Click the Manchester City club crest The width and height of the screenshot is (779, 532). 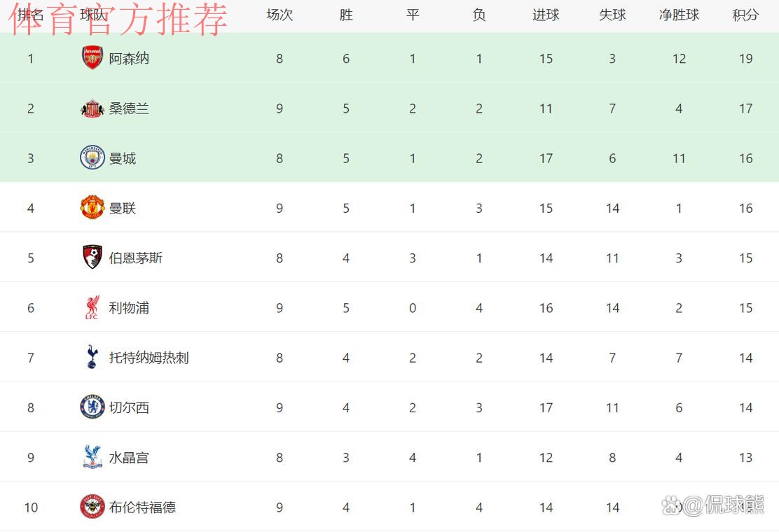tap(92, 158)
